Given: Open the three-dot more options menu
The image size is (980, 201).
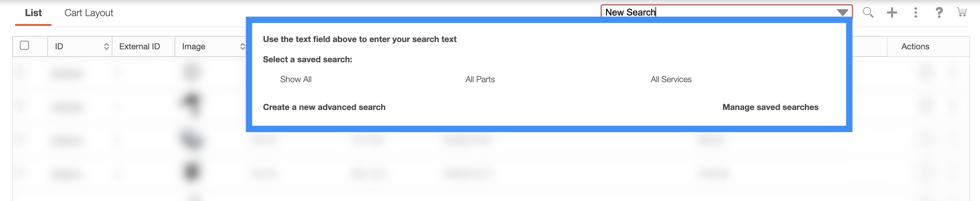Looking at the screenshot, I should 915,13.
